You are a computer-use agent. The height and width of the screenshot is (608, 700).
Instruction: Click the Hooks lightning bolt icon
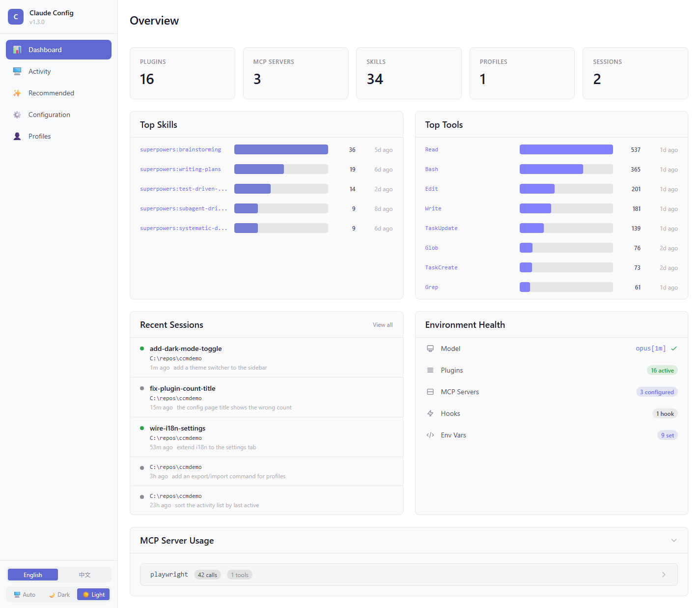[430, 413]
